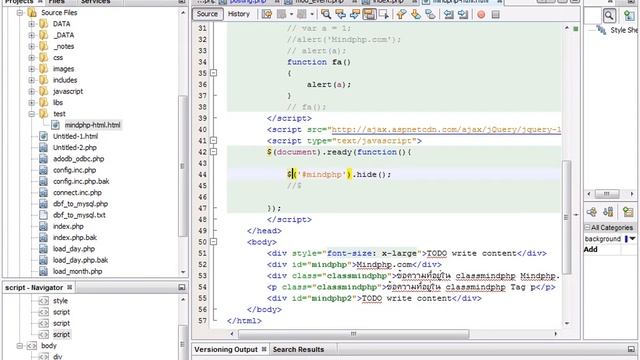Collapse code fold at line 35
Image resolution: width=640 pixels, height=360 pixels.
coord(213,73)
